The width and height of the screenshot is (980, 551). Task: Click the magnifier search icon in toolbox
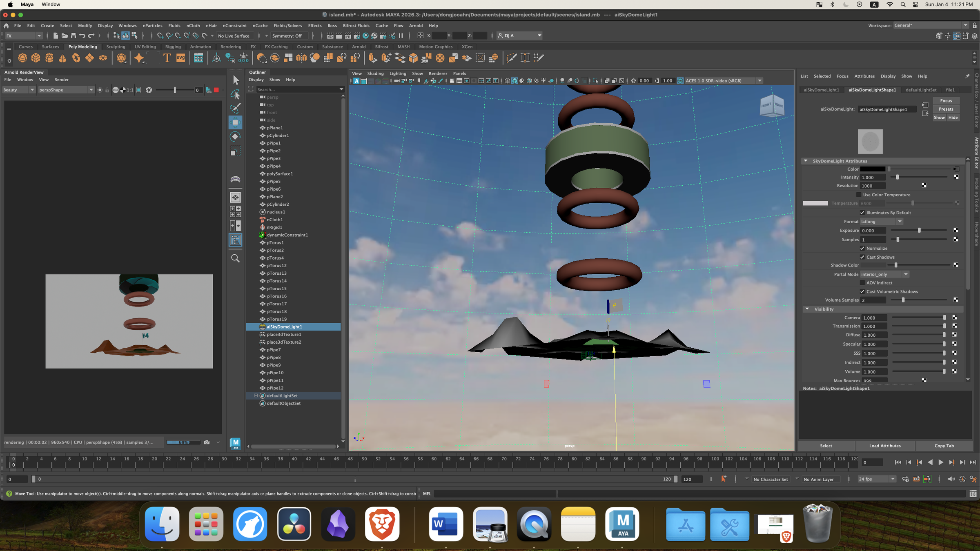coord(236,258)
